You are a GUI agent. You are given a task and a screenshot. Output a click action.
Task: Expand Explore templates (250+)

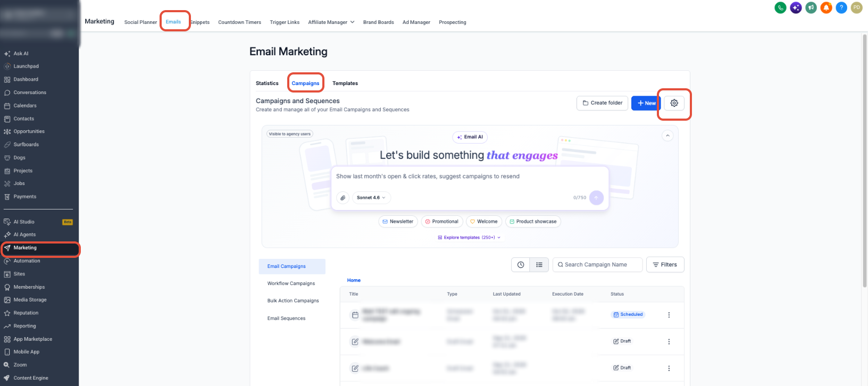469,238
